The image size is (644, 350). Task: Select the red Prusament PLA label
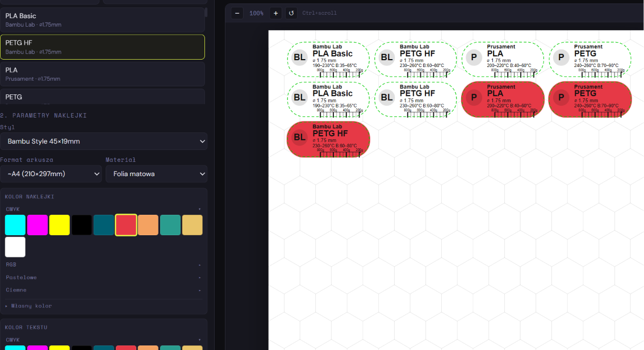pos(503,99)
